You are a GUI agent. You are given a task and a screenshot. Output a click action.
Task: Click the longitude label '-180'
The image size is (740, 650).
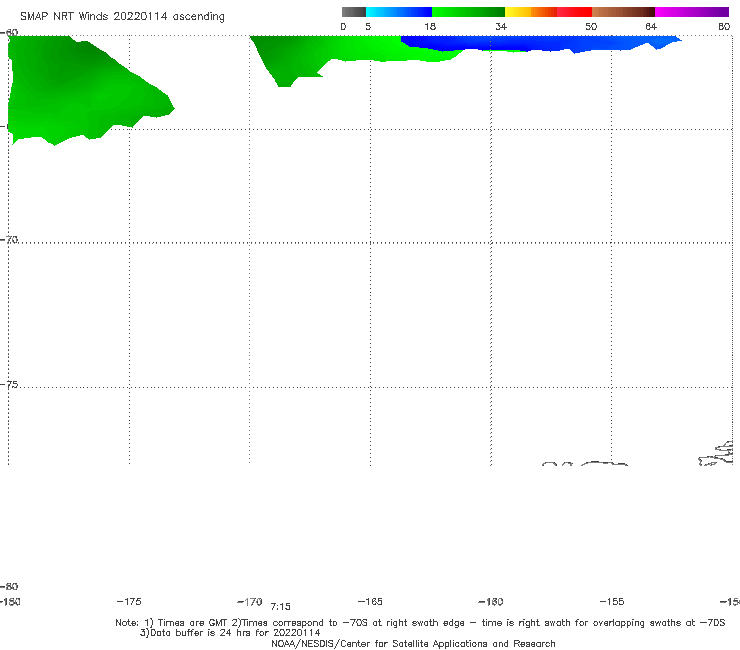10,602
